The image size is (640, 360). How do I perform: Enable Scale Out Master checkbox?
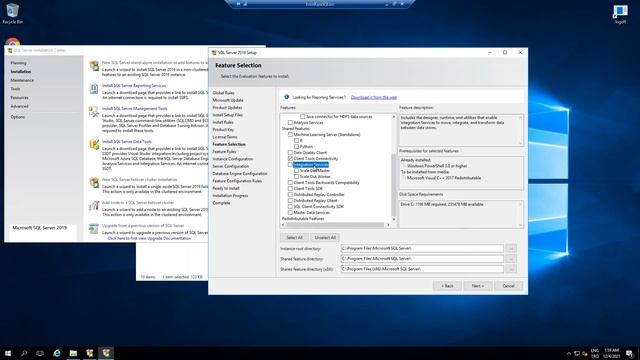[x=296, y=171]
